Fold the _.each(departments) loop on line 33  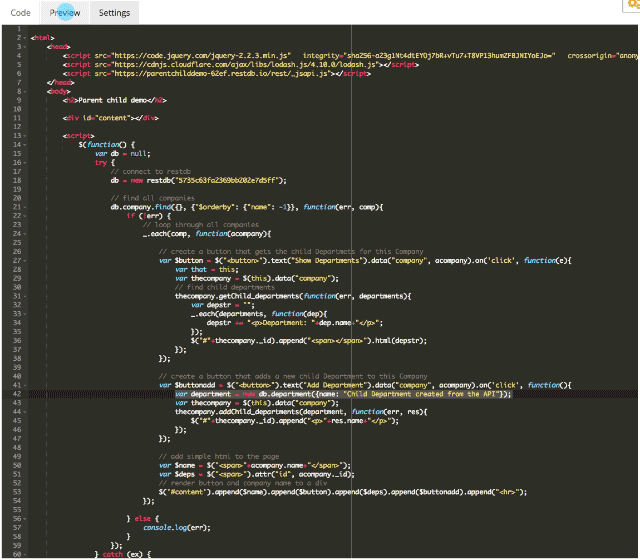click(25, 314)
